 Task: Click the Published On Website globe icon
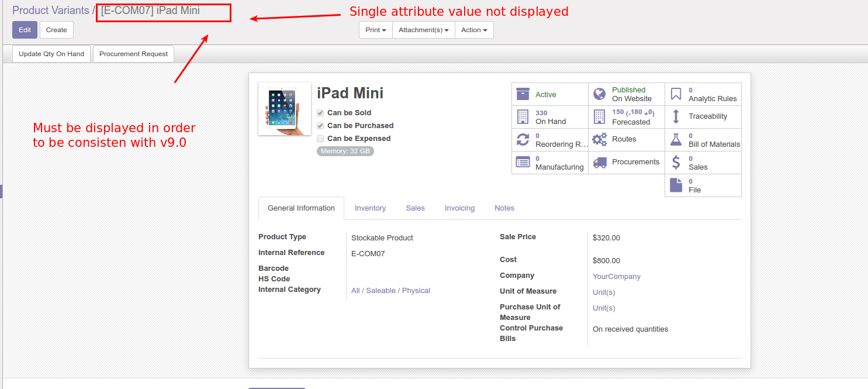pos(598,94)
